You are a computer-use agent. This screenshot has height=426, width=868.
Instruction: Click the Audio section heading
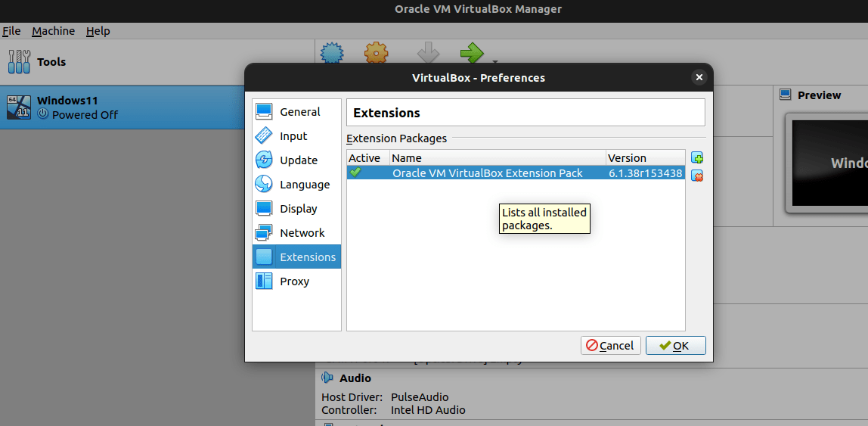[x=355, y=378]
